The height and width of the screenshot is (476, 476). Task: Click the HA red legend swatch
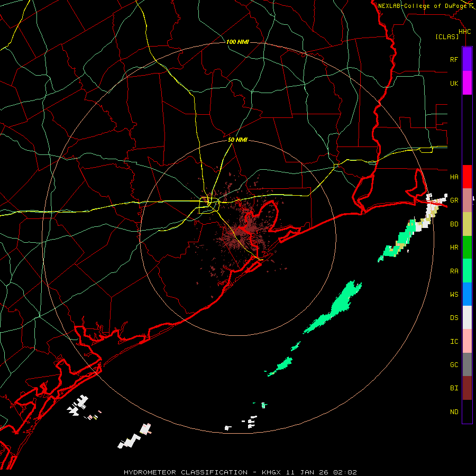pyautogui.click(x=467, y=177)
